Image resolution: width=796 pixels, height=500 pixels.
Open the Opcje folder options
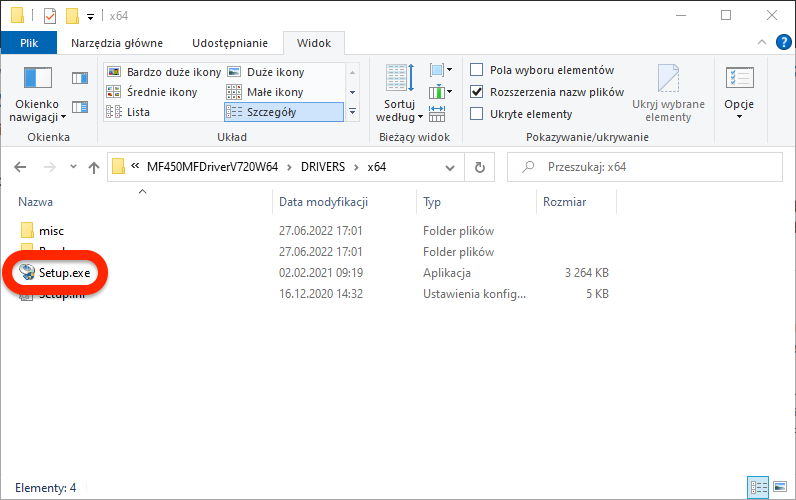[x=739, y=94]
